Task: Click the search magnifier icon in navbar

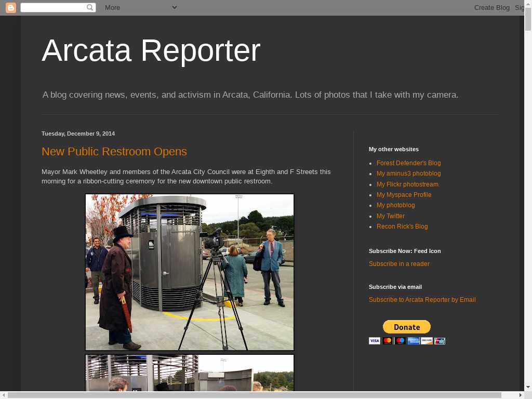Action: [90, 7]
